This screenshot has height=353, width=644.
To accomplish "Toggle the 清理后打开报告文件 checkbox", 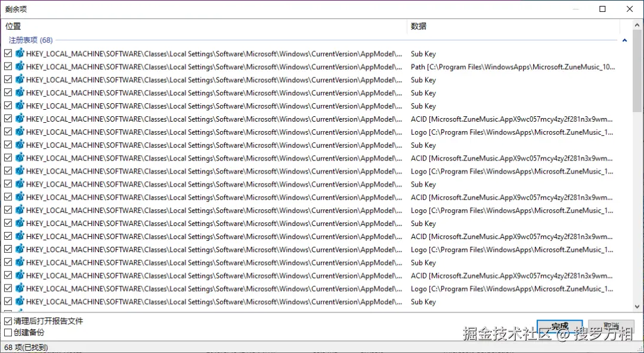I will click(x=8, y=321).
